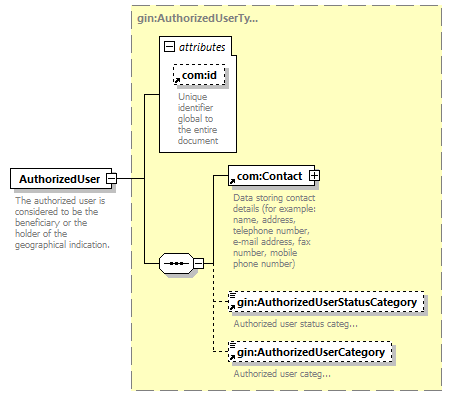Click AuthorizedUserStatusCategory lines and arrow icon
The height and width of the screenshot is (396, 452).
pos(232,301)
